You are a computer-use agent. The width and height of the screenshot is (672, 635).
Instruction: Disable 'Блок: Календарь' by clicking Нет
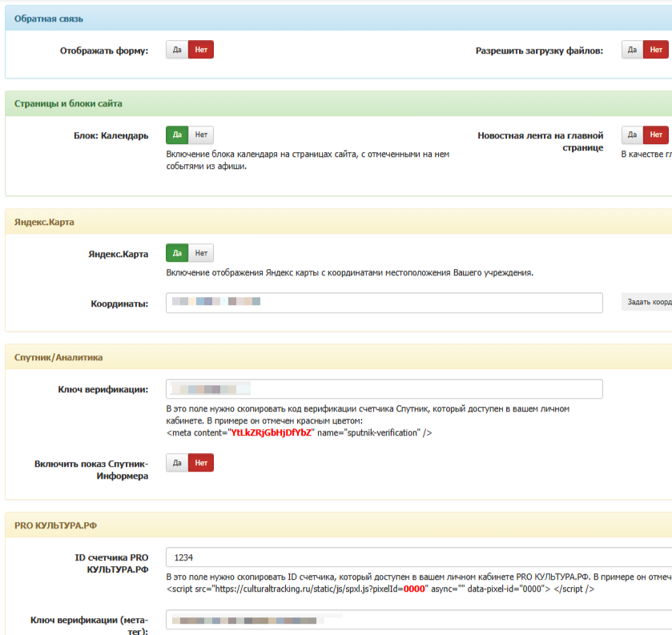201,135
